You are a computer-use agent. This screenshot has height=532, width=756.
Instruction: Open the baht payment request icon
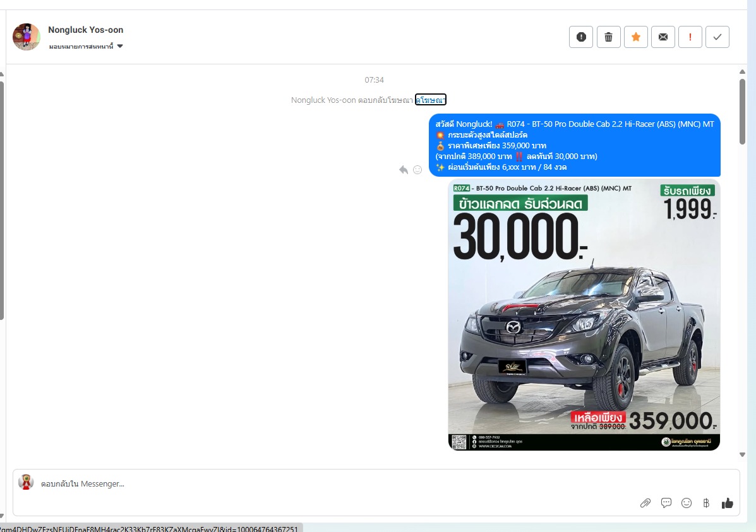(x=706, y=503)
